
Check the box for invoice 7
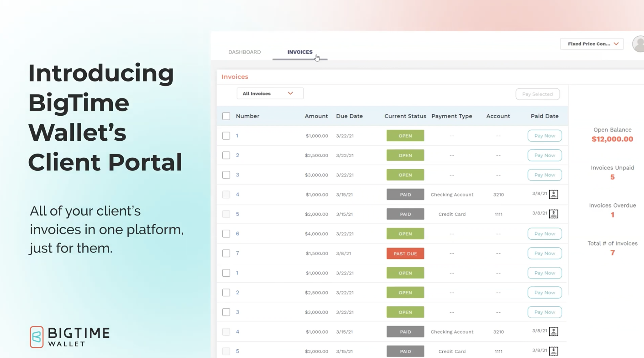[226, 253]
